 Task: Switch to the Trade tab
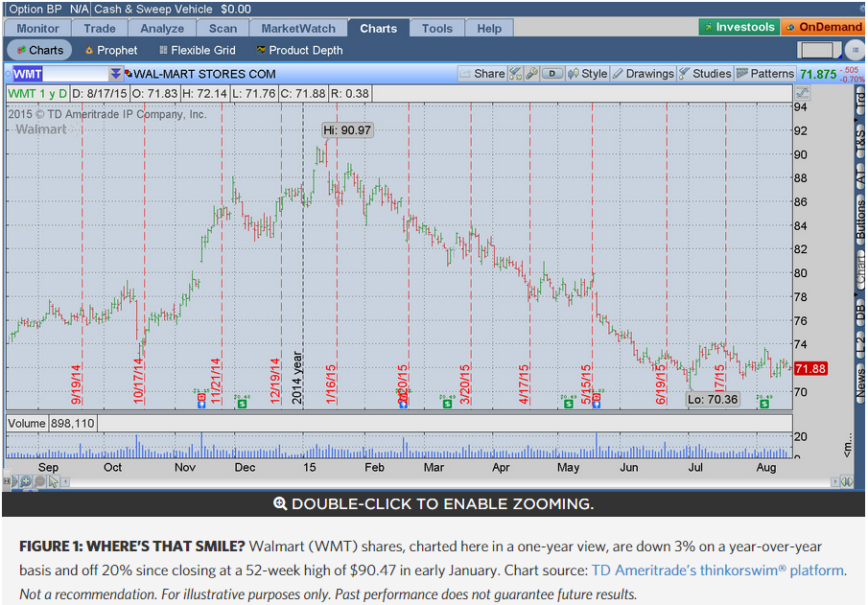click(100, 28)
